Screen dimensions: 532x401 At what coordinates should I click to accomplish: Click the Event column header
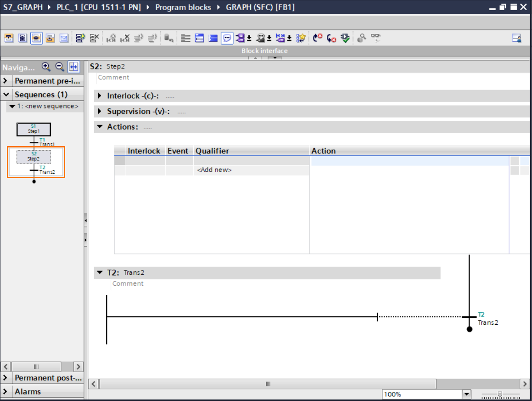pyautogui.click(x=178, y=151)
